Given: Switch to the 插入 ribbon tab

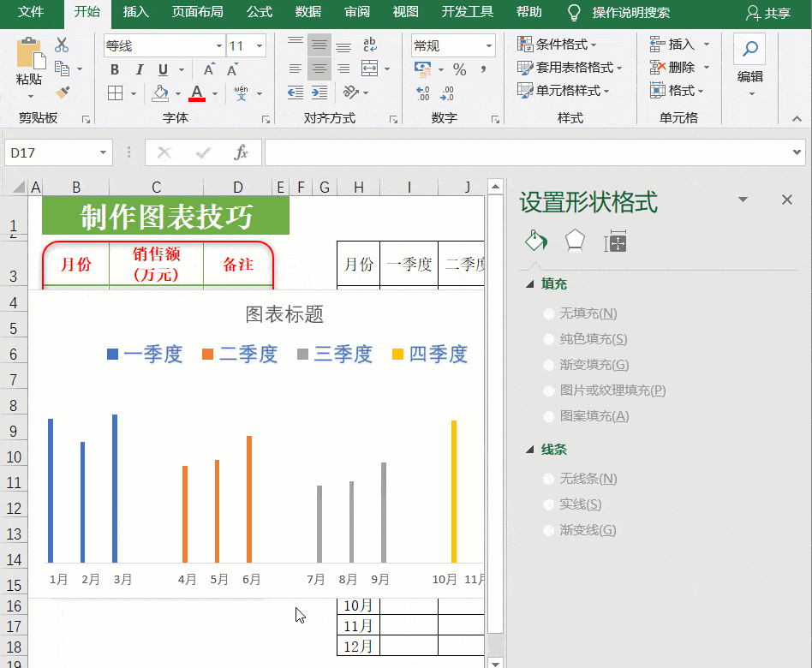Looking at the screenshot, I should point(135,13).
